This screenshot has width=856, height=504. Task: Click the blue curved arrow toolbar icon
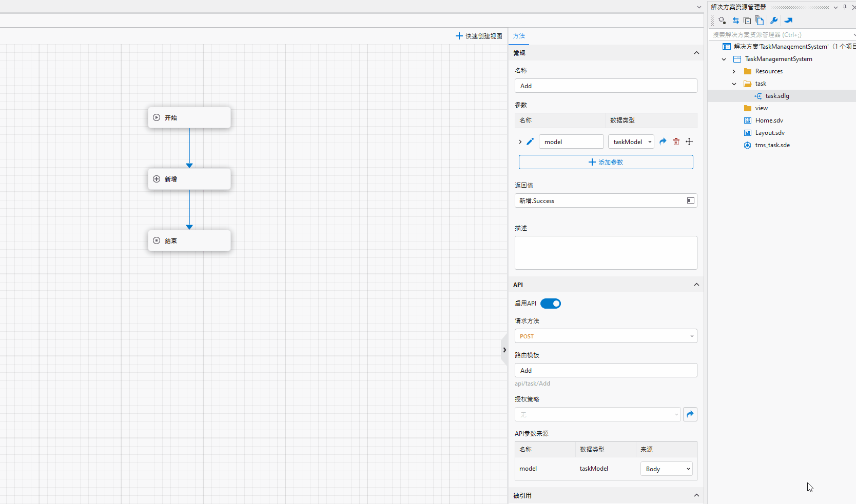click(788, 21)
